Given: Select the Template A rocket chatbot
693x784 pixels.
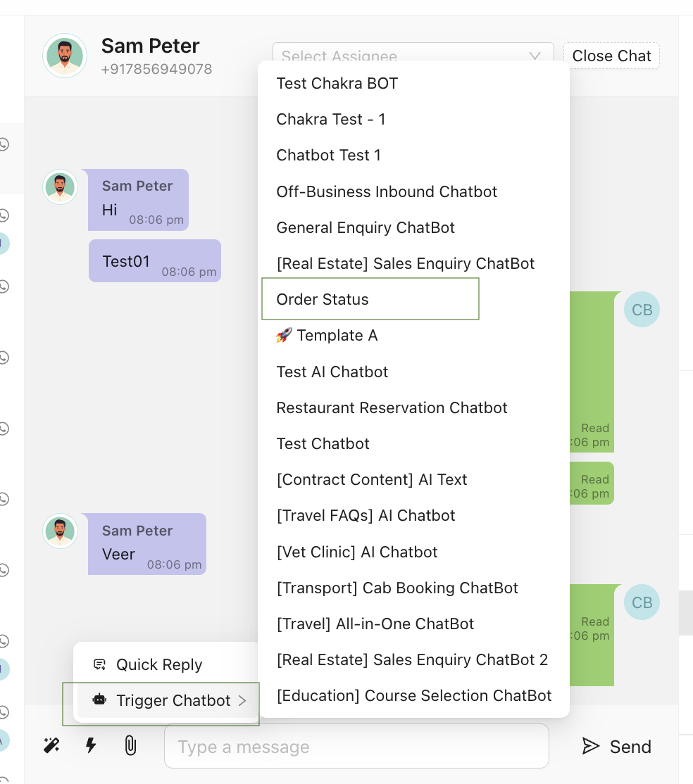Looking at the screenshot, I should pyautogui.click(x=327, y=336).
